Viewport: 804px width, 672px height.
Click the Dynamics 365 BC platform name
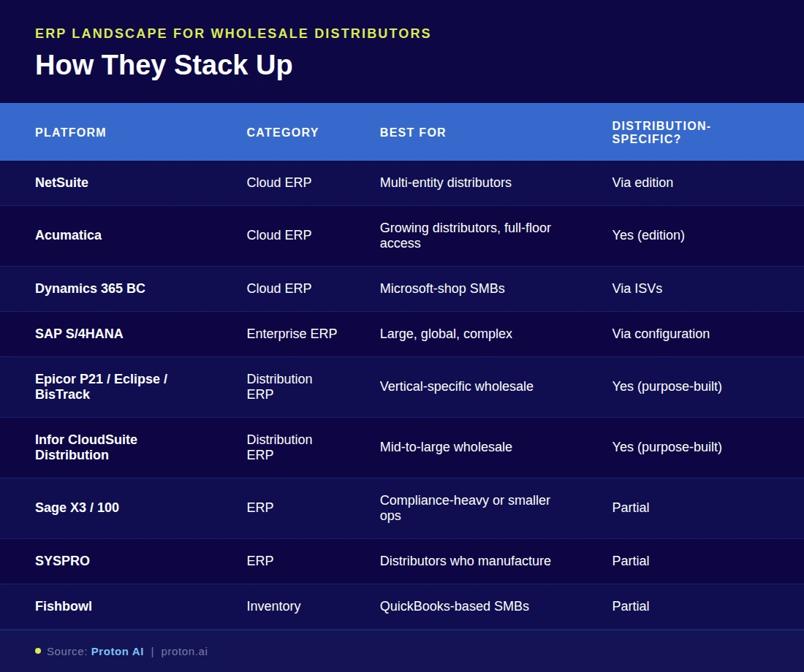90,289
